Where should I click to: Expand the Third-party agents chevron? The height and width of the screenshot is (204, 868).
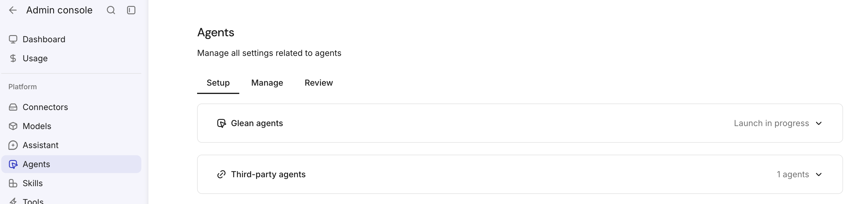pyautogui.click(x=819, y=174)
